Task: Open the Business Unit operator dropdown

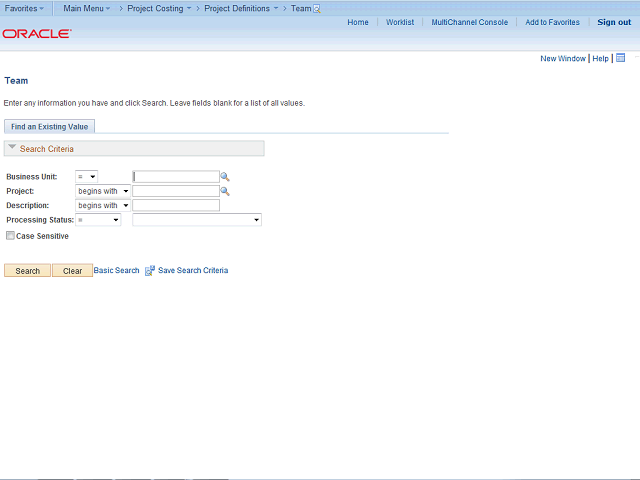Action: click(x=87, y=177)
